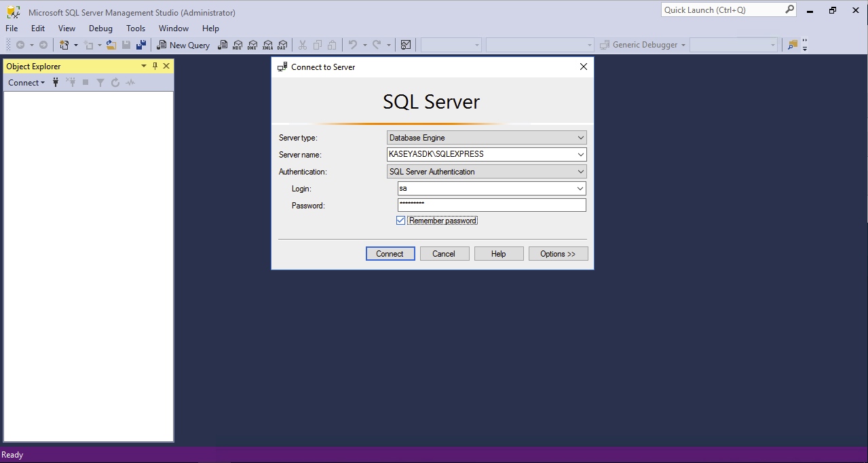Viewport: 868px width, 463px height.
Task: Toggle the Remember password checkbox
Action: click(x=401, y=221)
